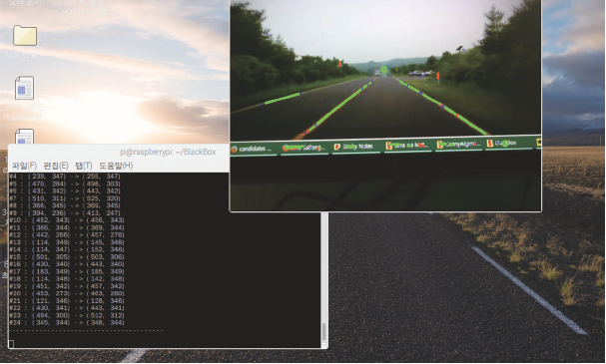The width and height of the screenshot is (606, 364).
Task: Open the 파일(F) menu in the terminal
Action: (x=24, y=166)
